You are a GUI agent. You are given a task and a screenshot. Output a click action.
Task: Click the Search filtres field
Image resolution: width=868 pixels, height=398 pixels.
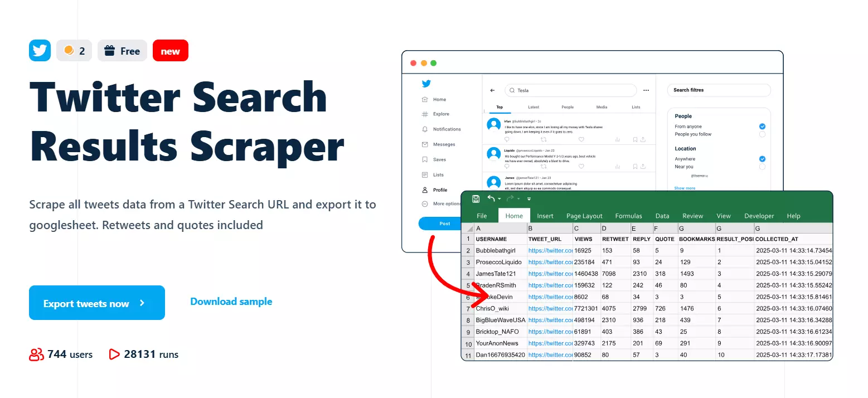pyautogui.click(x=719, y=90)
